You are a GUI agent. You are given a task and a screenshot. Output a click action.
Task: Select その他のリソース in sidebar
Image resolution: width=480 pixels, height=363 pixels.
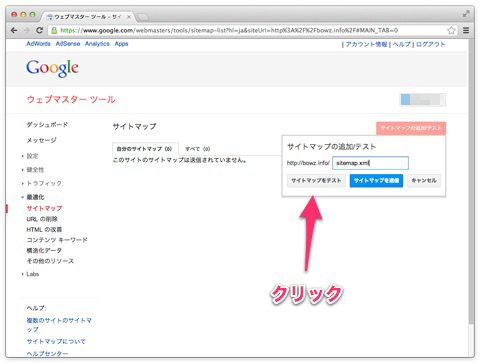tap(50, 261)
